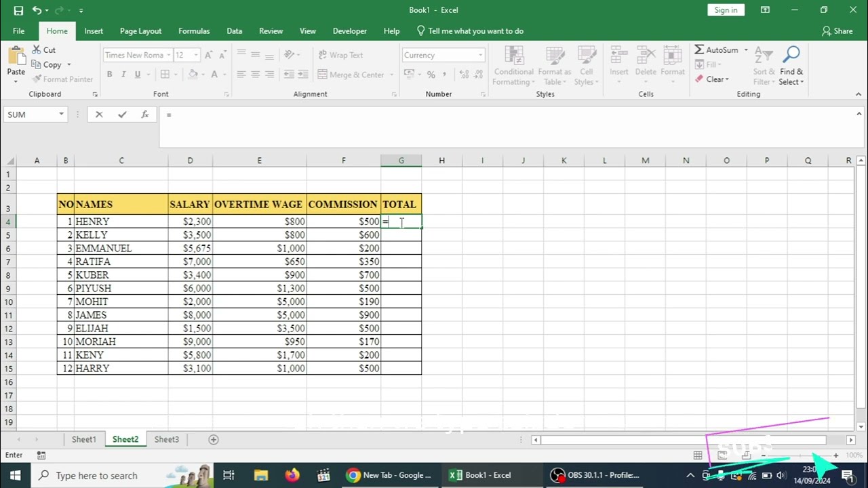Screen dimensions: 868x488
Task: Click Orientation text angle icon
Action: [x=290, y=55]
